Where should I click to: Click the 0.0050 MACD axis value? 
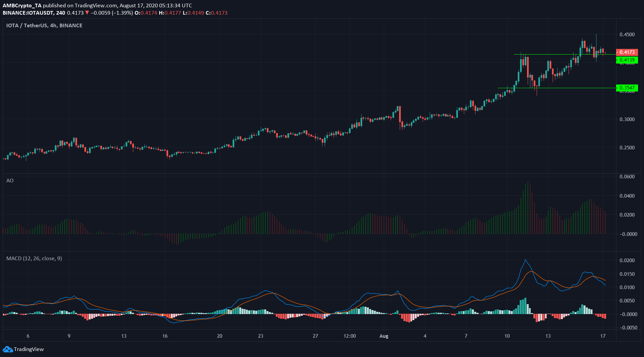[627, 300]
